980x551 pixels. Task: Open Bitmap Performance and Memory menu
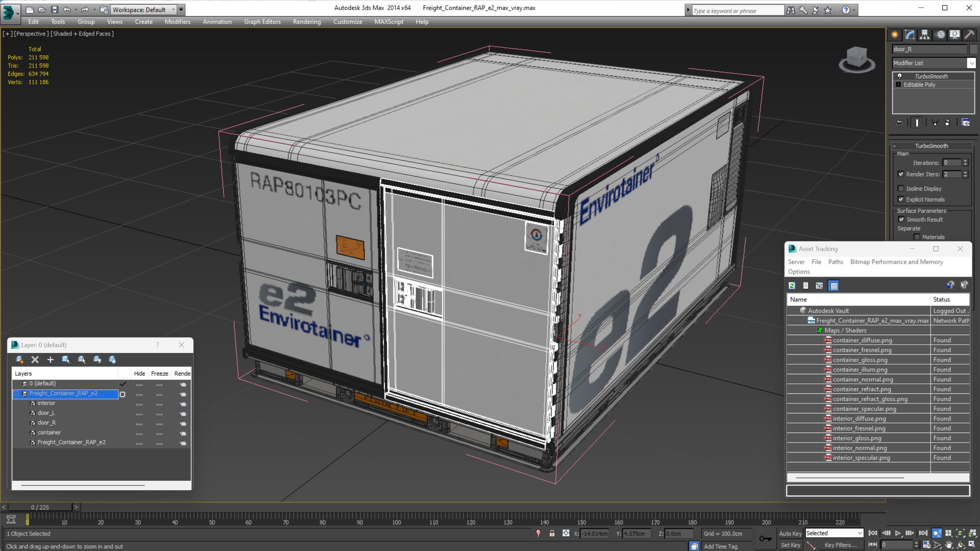tap(896, 262)
